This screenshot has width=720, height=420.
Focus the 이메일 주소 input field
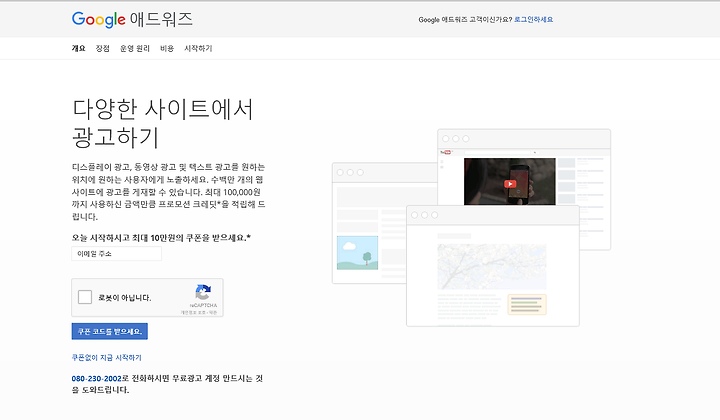[117, 254]
